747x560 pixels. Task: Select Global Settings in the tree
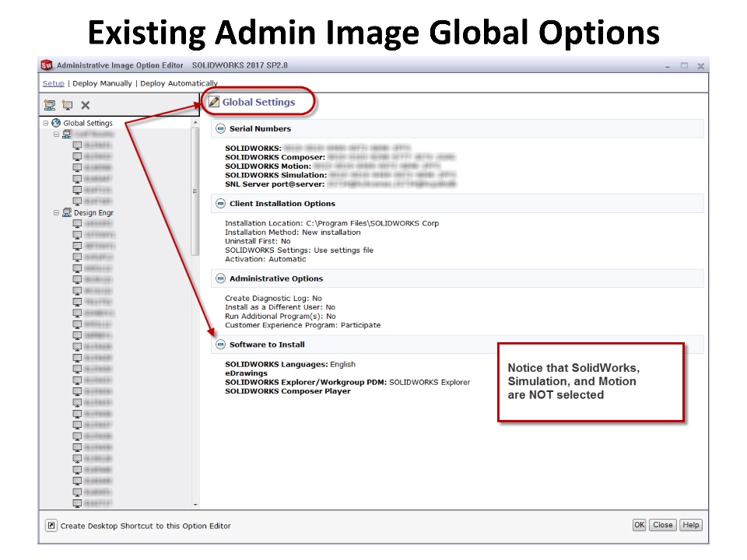tap(88, 123)
